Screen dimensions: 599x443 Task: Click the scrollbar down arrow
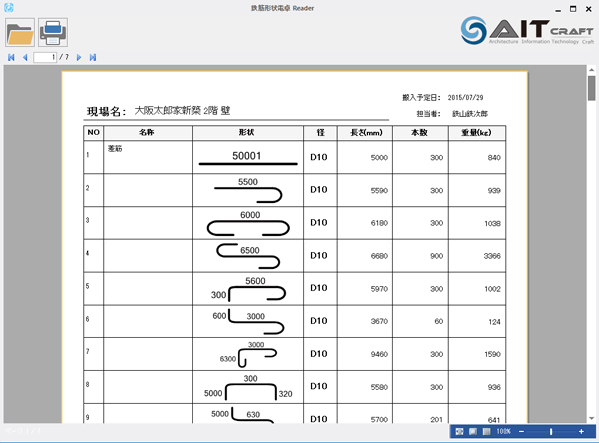(591, 418)
